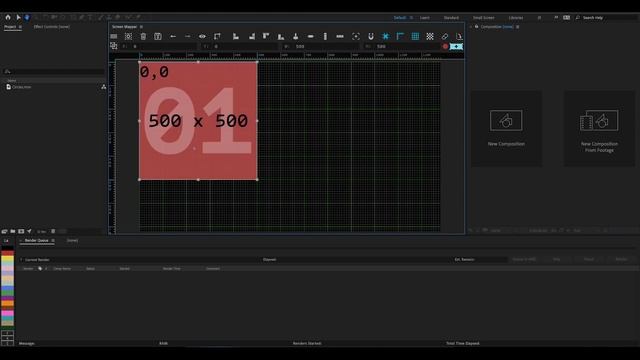Click the select-all dashed square icon
The height and width of the screenshot is (360, 640).
[129, 36]
